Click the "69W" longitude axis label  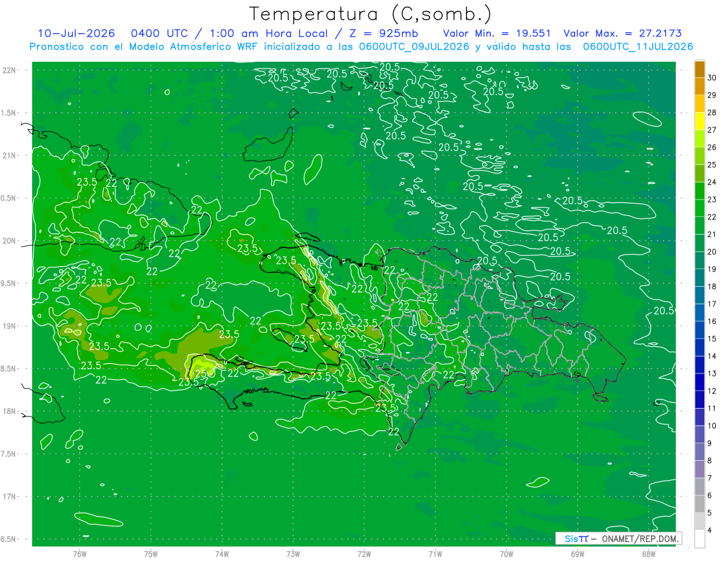tap(578, 554)
